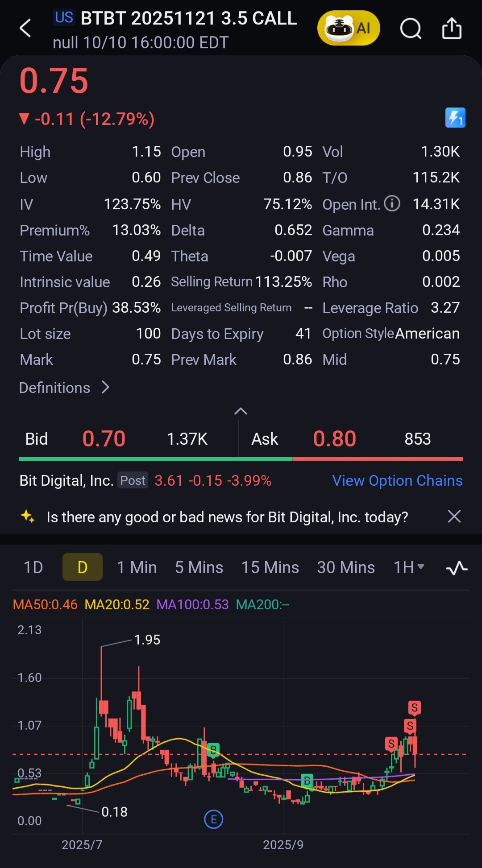Tap the earnings E marker on chart

click(x=213, y=819)
